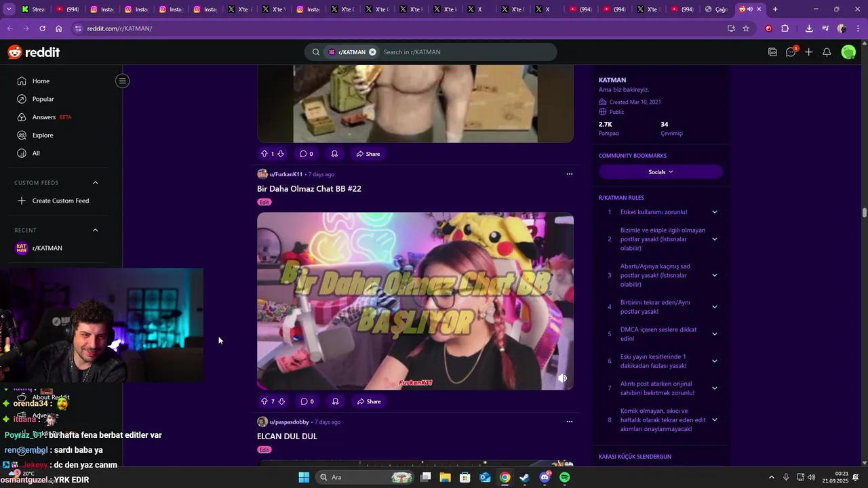Screen dimensions: 868x488
Task: Create a new post with plus icon
Action: tap(808, 52)
